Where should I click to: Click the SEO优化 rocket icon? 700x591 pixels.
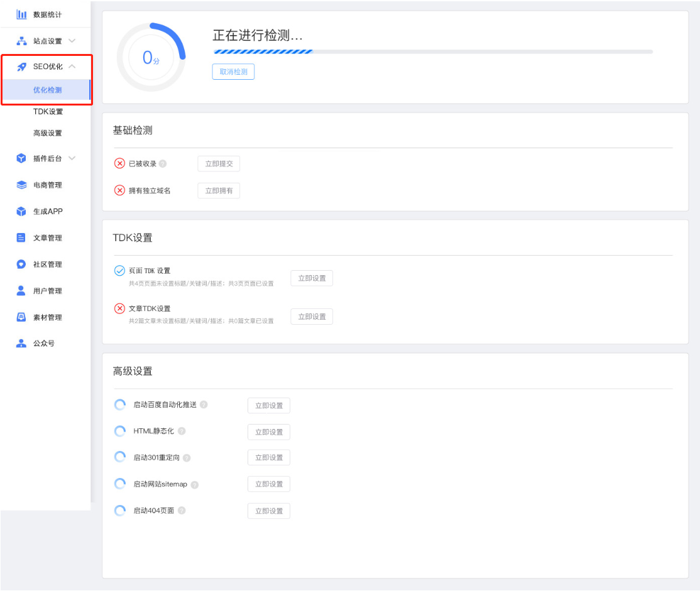(x=21, y=67)
